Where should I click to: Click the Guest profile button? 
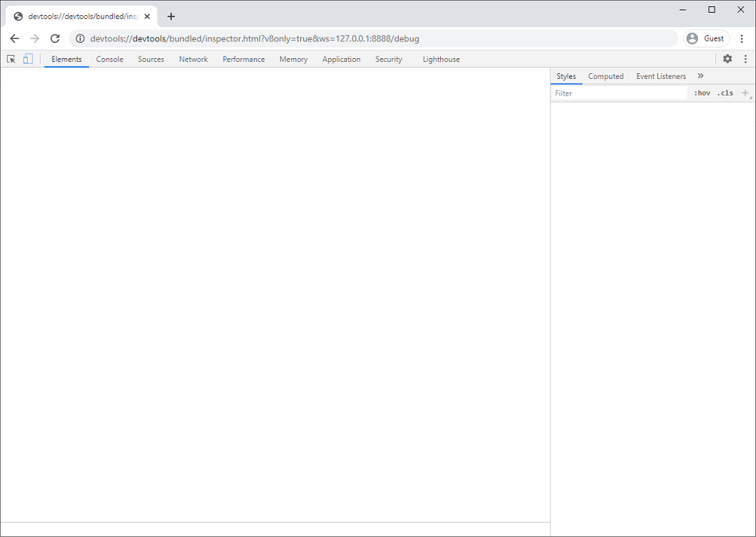(707, 38)
